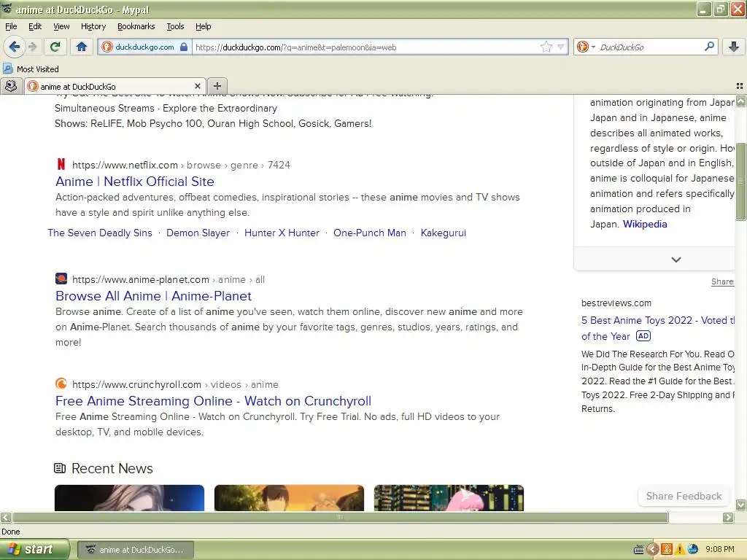Viewport: 747px width, 560px height.
Task: Open 'The Seven Deadly Sins' sitelink
Action: point(99,233)
